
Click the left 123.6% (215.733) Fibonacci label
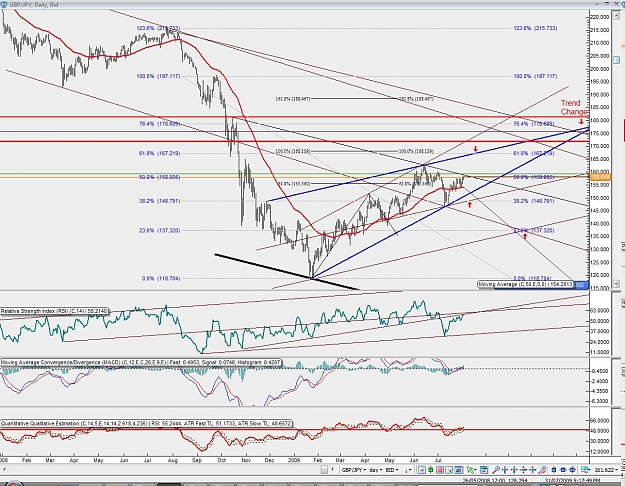pyautogui.click(x=158, y=28)
